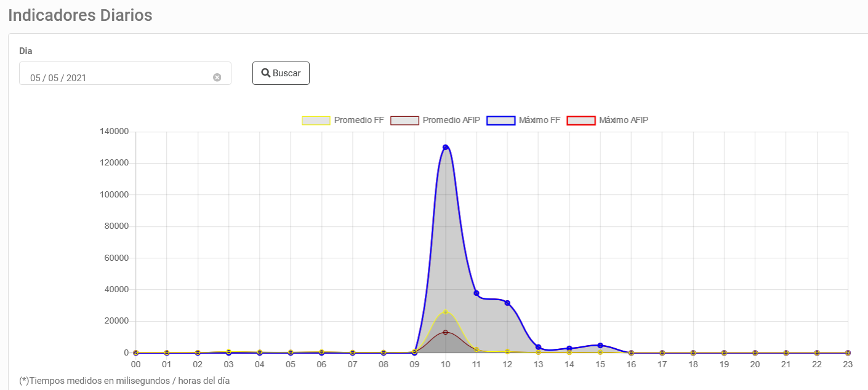Image resolution: width=868 pixels, height=390 pixels.
Task: Click the Máximo FF data point at hour 14
Action: (x=569, y=348)
